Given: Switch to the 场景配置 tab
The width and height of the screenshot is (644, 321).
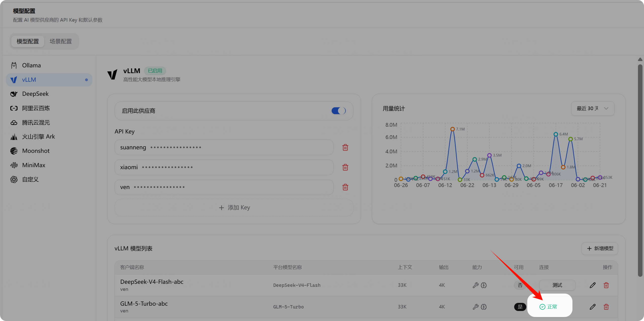Looking at the screenshot, I should 61,41.
